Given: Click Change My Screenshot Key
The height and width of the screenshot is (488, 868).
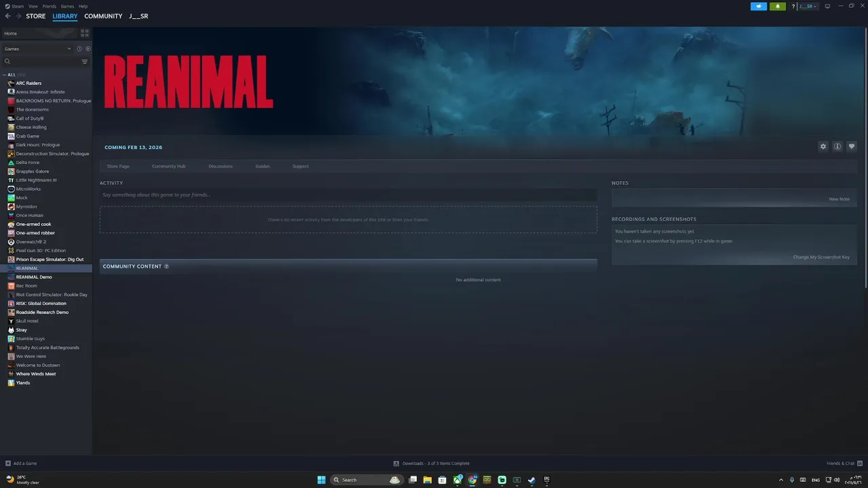Looking at the screenshot, I should 821,257.
